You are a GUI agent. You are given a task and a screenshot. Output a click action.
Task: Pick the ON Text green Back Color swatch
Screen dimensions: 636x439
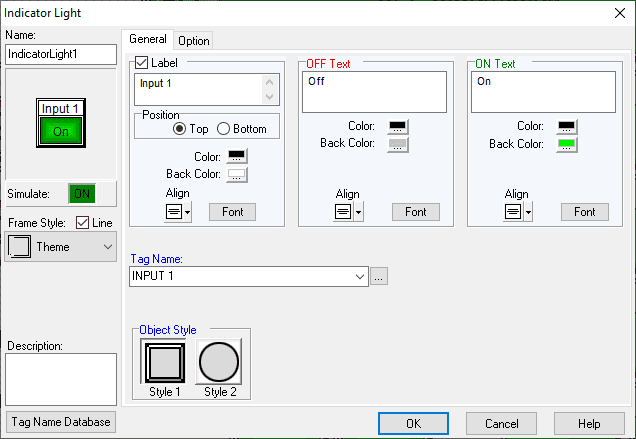567,144
